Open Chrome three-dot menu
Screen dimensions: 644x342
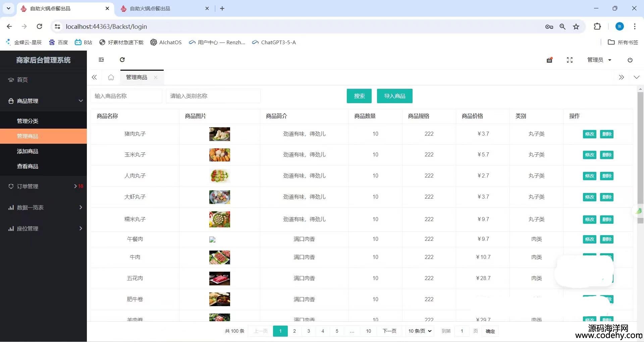(635, 26)
